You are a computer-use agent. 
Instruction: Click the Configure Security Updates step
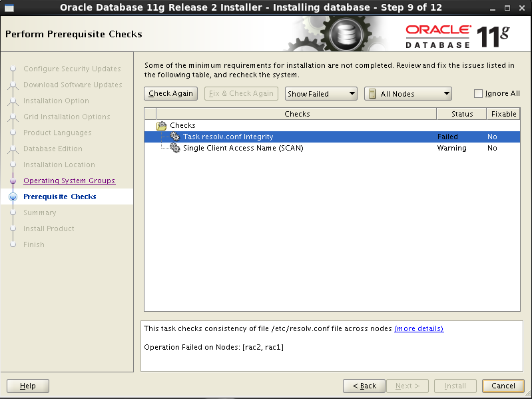tap(72, 69)
